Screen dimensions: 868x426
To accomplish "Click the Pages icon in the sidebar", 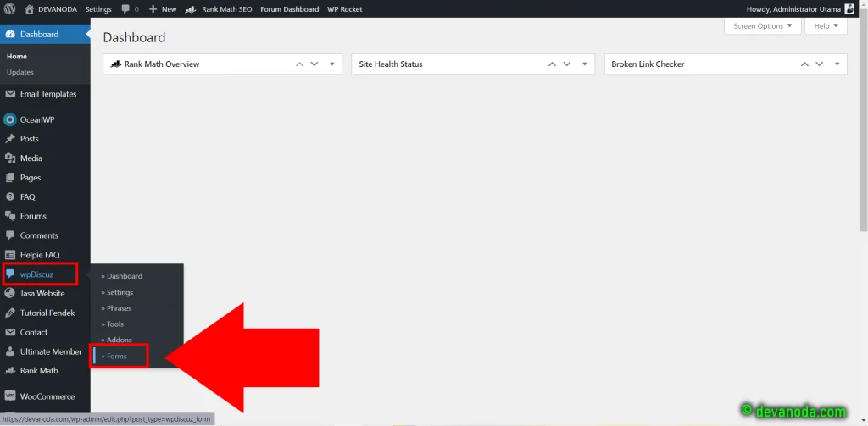I will coord(10,178).
